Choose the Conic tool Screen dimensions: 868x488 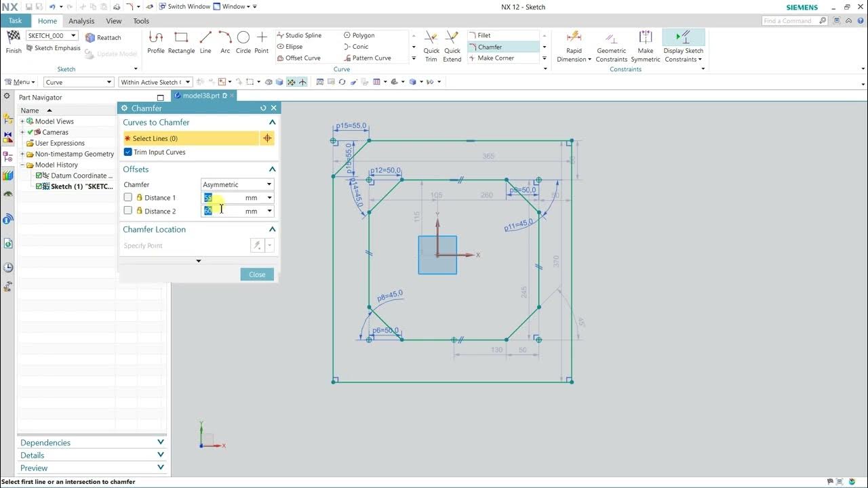pyautogui.click(x=356, y=47)
